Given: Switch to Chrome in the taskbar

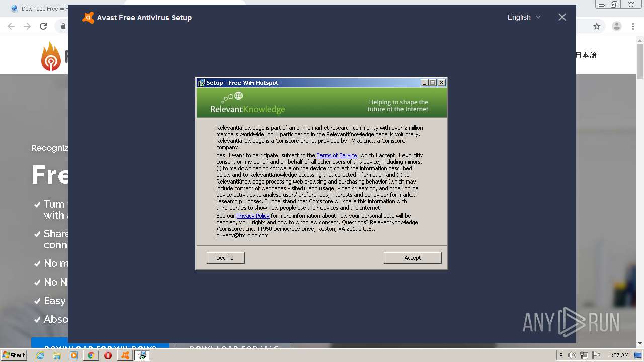Looking at the screenshot, I should (91, 355).
